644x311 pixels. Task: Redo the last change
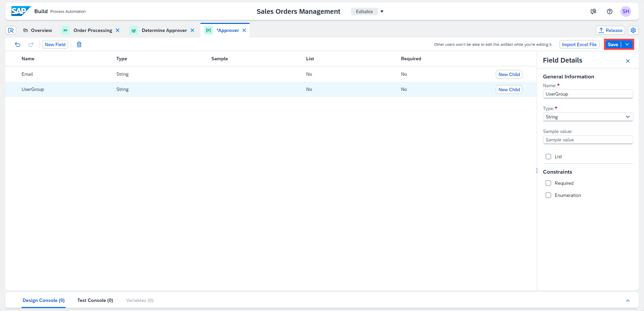click(x=31, y=44)
